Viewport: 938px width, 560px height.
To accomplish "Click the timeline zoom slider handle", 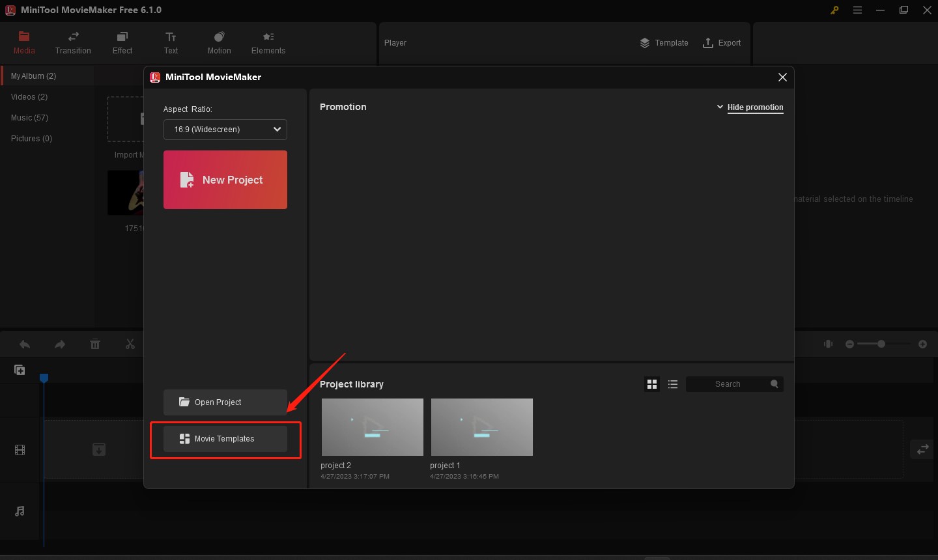I will point(881,344).
